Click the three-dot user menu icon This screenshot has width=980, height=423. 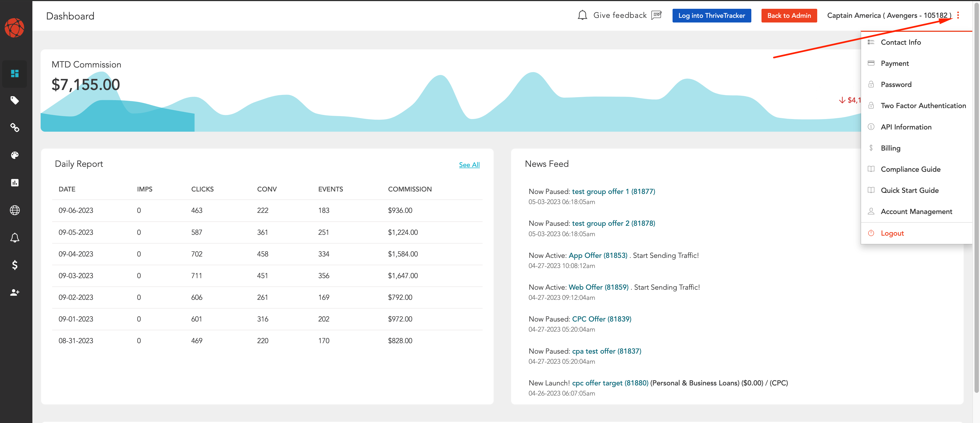coord(958,15)
